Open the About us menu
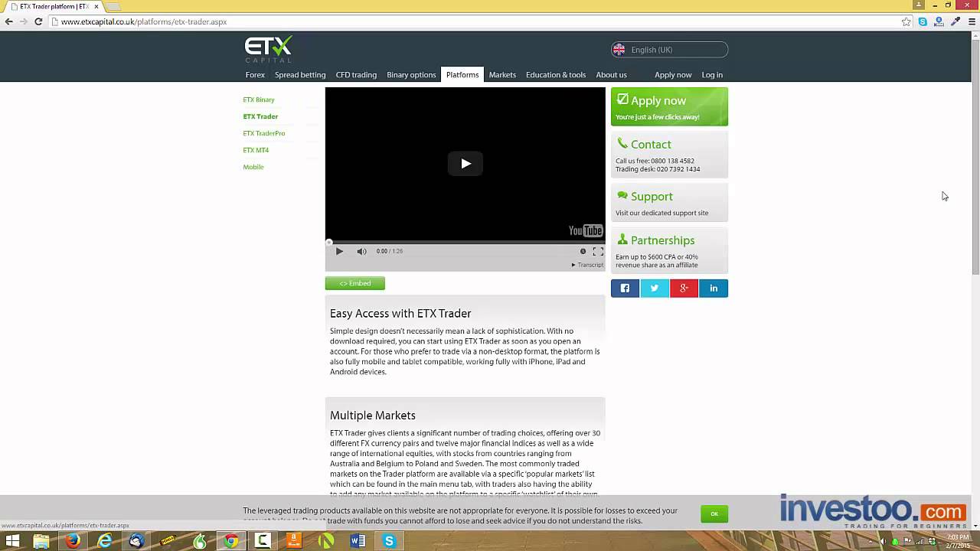 pyautogui.click(x=611, y=75)
